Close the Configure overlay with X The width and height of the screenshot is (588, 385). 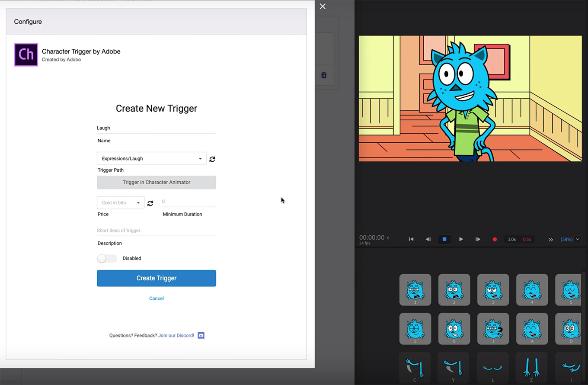point(323,6)
